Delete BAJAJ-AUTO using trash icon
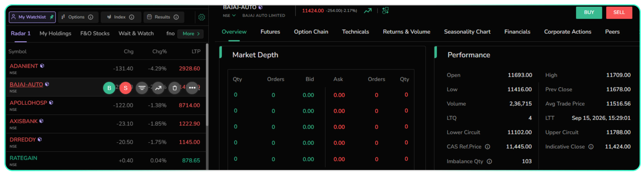The image size is (644, 176). point(175,88)
